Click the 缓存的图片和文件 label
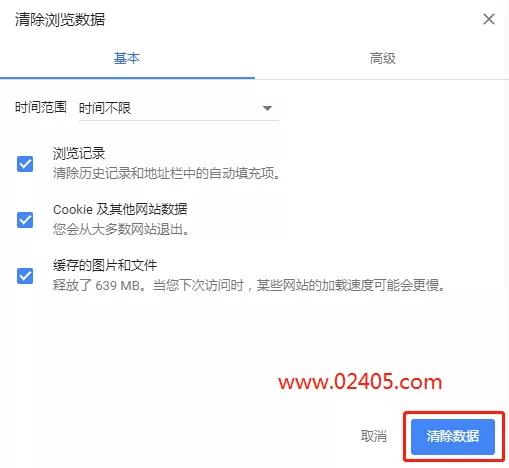This screenshot has height=468, width=509. (x=105, y=265)
